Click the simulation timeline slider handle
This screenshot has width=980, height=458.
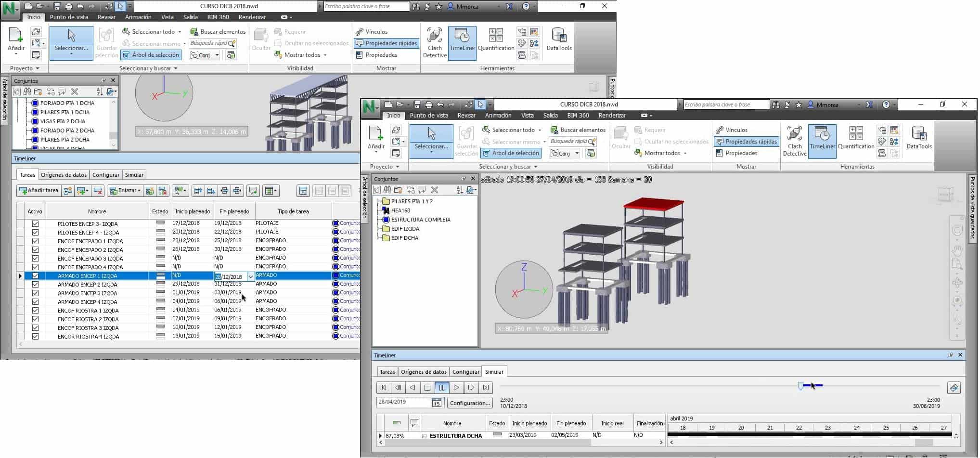[800, 386]
